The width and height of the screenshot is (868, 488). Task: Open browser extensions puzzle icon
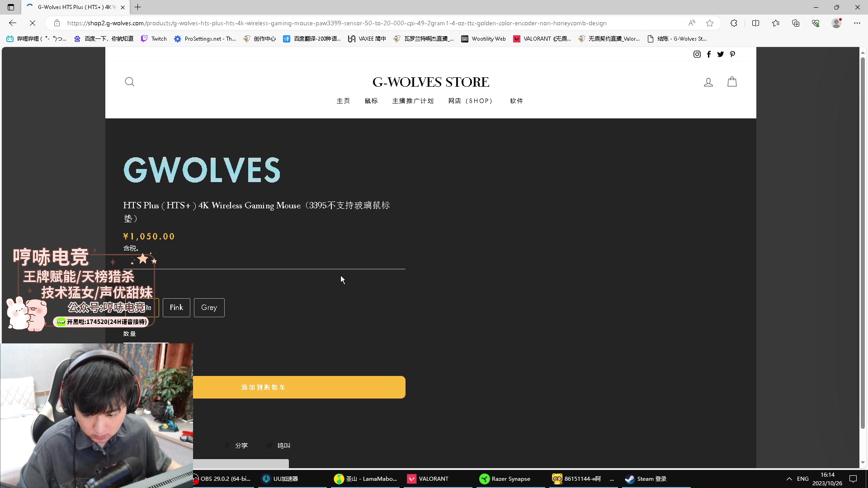coord(734,23)
